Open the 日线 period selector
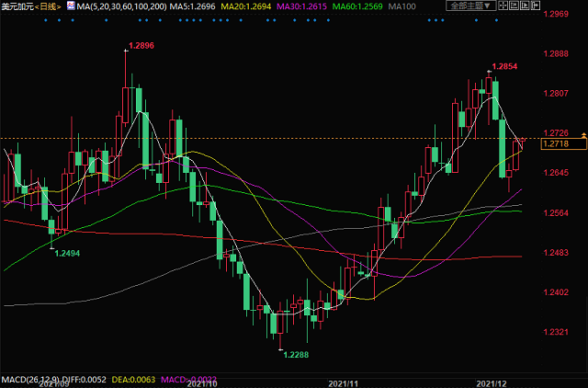Image resolution: width=588 pixels, height=388 pixels. [52, 6]
